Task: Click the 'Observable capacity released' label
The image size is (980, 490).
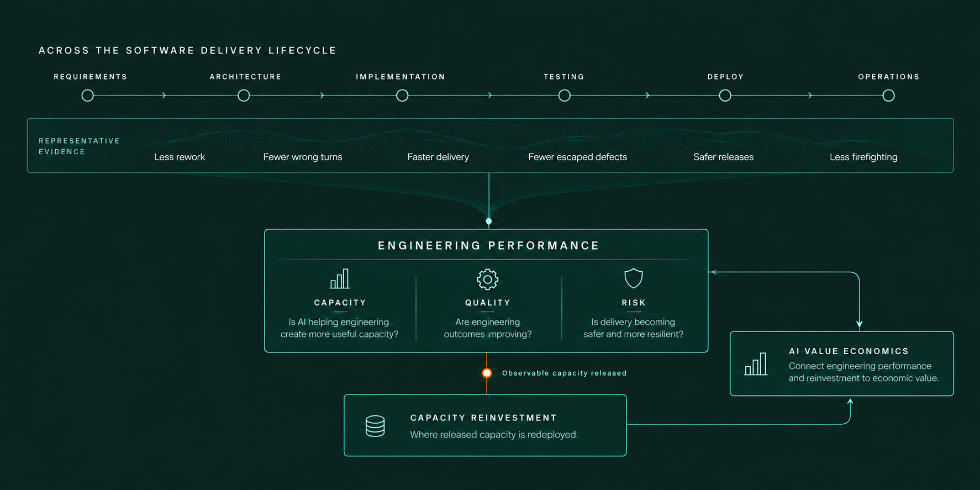Action: (x=565, y=373)
